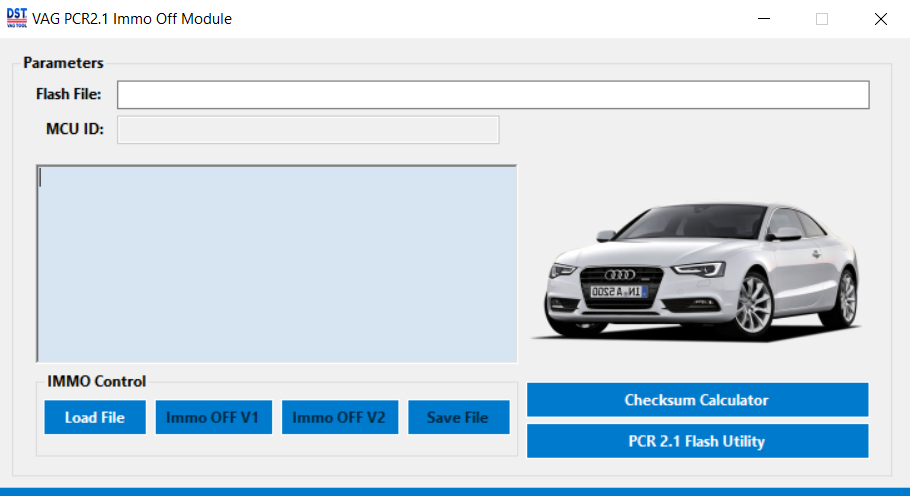
Task: Click the window title VAG PCR2.1 Immo Off Module
Action: coord(132,19)
